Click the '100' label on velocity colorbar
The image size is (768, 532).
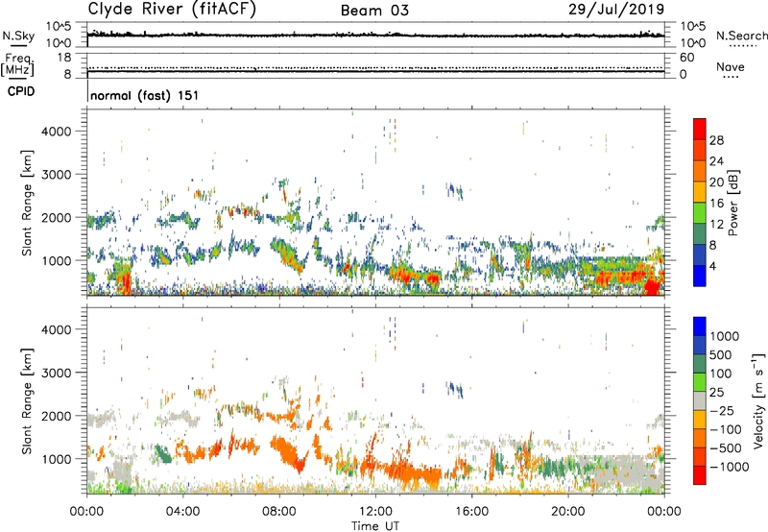(720, 374)
